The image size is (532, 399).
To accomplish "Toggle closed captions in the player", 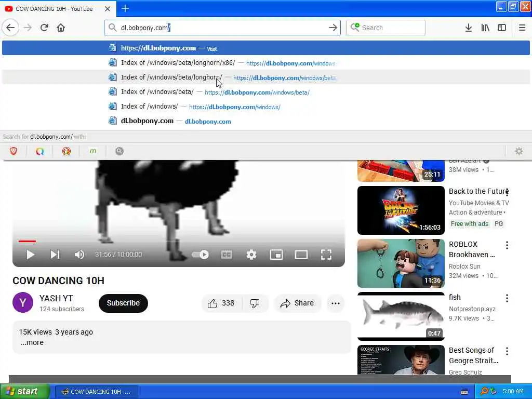I will tap(227, 255).
